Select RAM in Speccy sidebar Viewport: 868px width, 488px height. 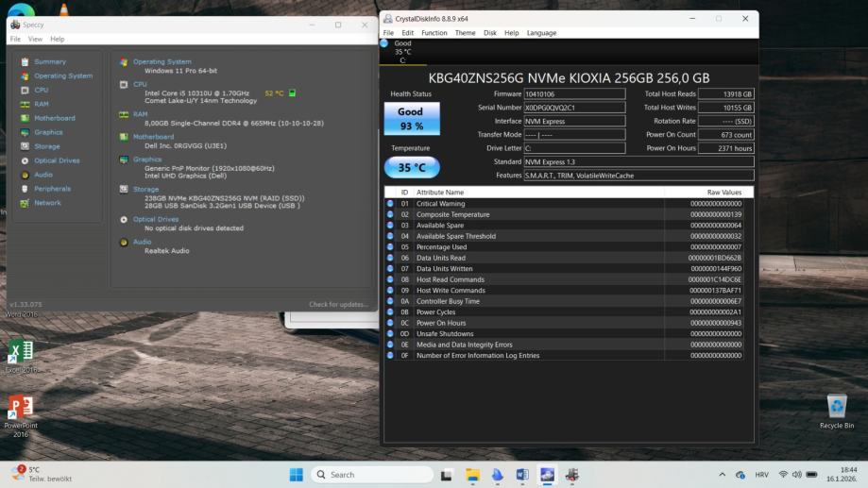pos(41,104)
